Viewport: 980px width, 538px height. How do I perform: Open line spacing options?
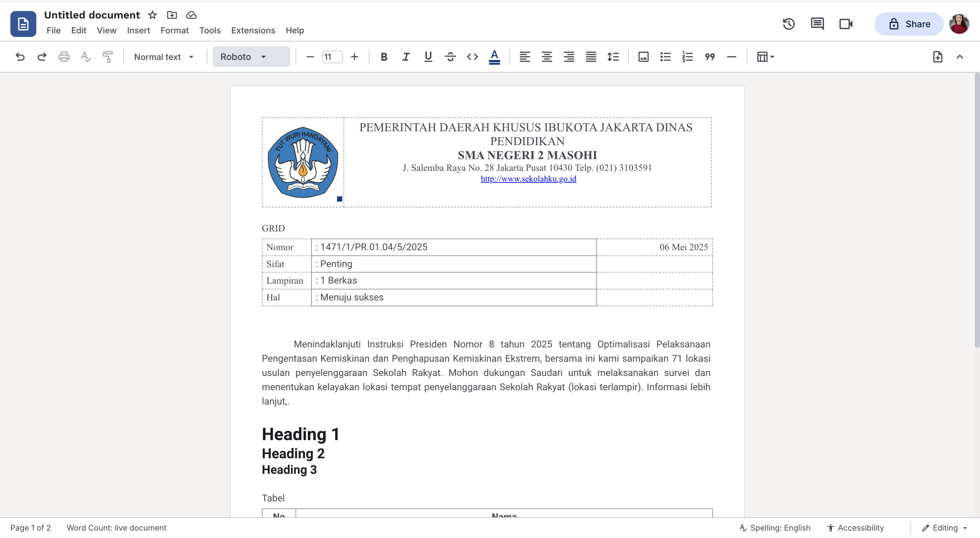coord(613,57)
